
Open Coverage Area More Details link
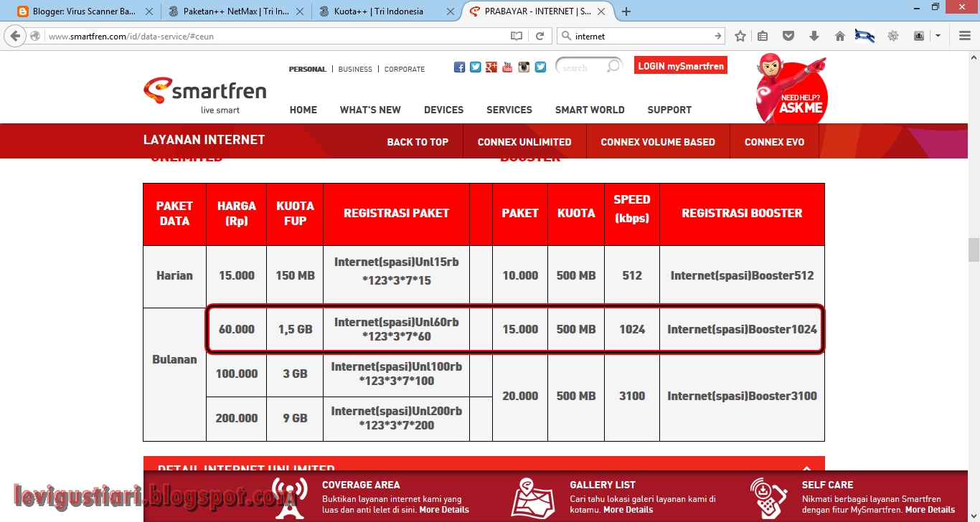click(444, 510)
